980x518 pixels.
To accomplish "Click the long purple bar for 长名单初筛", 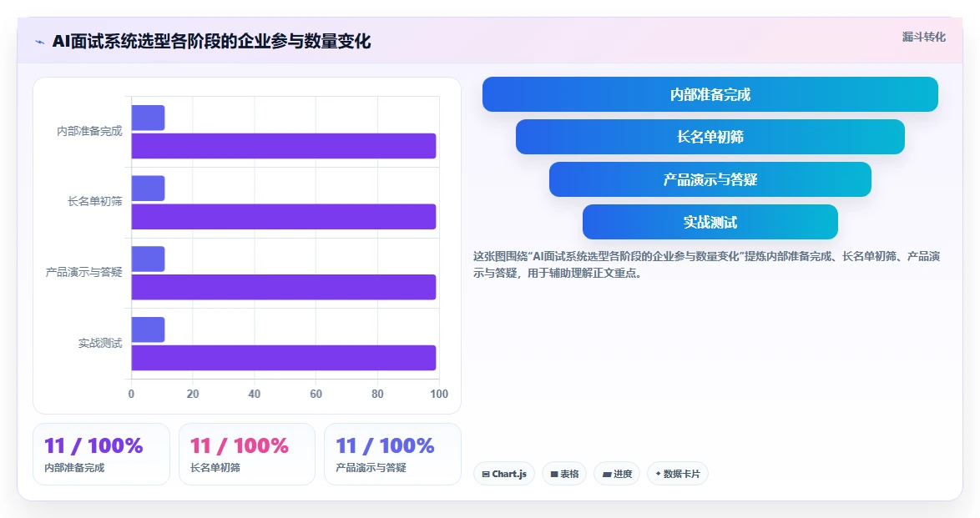I will [x=283, y=216].
